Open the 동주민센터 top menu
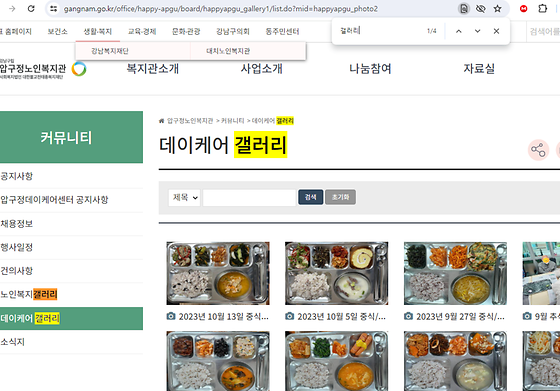 [282, 31]
